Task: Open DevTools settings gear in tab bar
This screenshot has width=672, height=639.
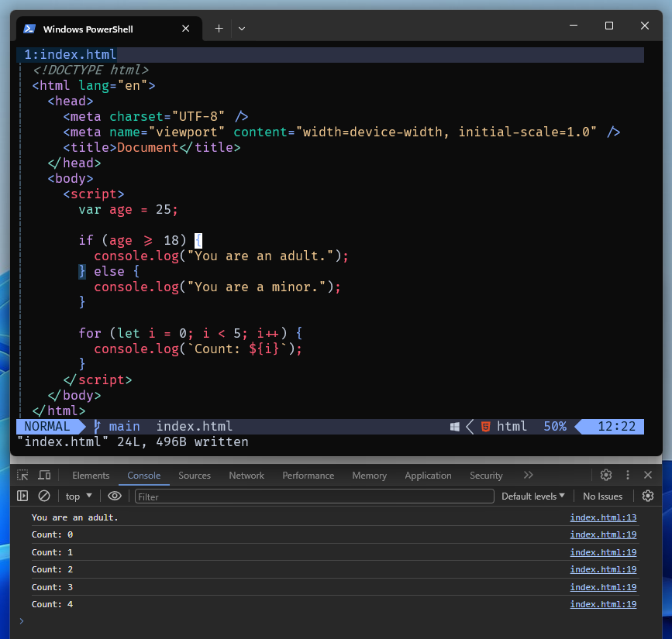Action: coord(606,475)
